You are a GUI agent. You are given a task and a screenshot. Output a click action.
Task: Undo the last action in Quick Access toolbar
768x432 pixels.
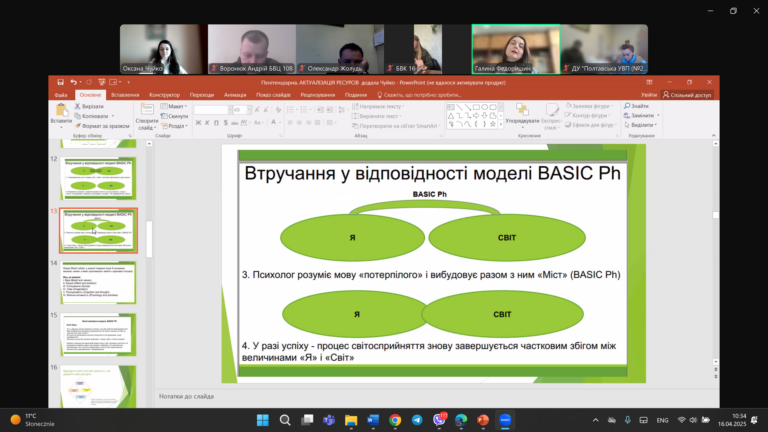point(73,82)
